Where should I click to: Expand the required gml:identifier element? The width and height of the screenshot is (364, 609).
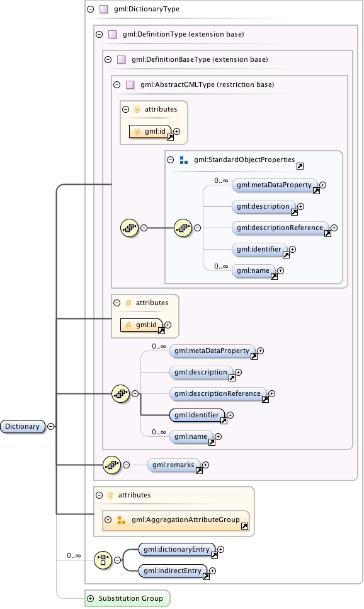click(x=230, y=415)
